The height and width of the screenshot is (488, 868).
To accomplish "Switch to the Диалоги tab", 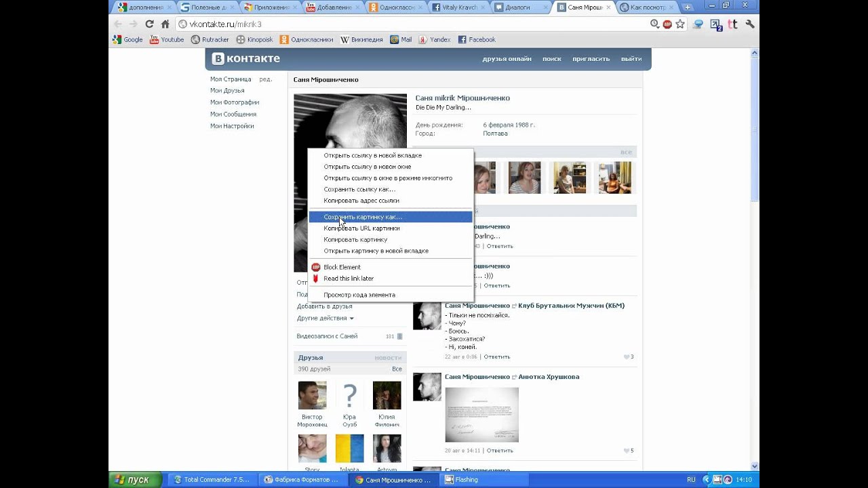I will [x=519, y=7].
